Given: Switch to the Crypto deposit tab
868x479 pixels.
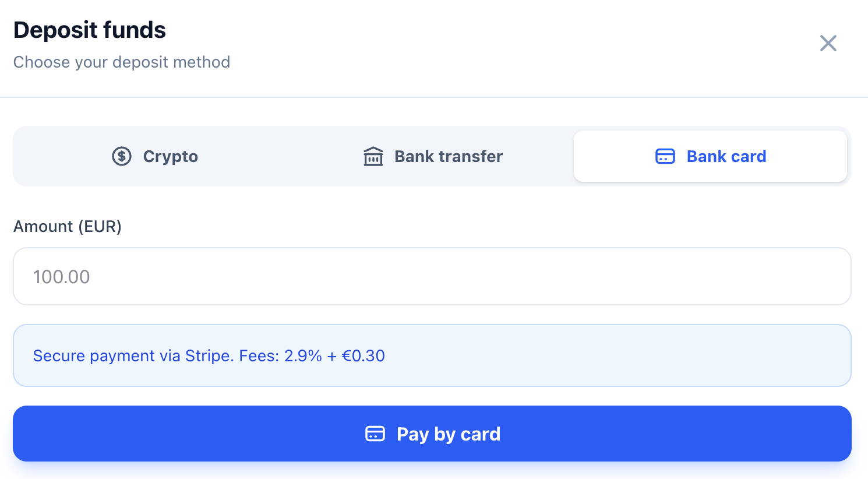Looking at the screenshot, I should pos(155,156).
